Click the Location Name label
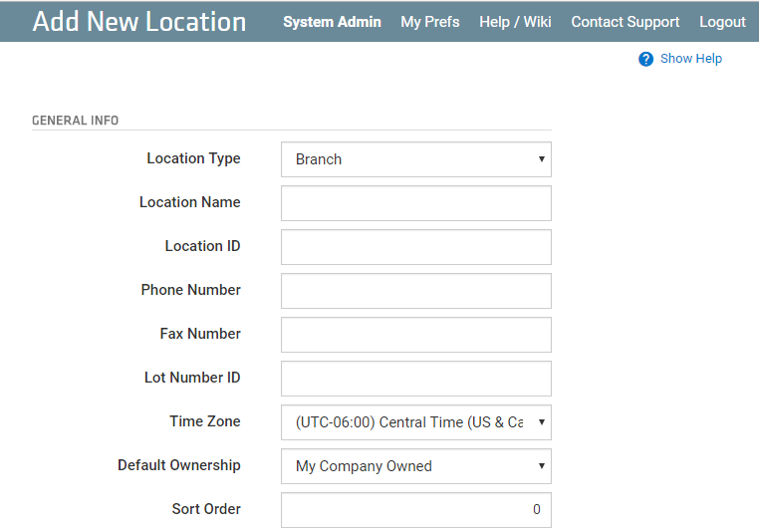This screenshot has height=532, width=759. (x=189, y=202)
